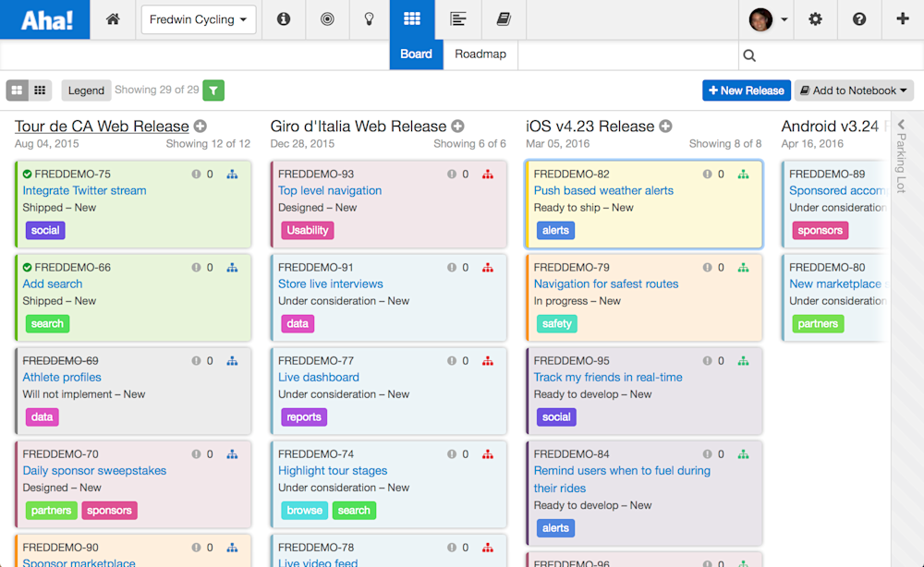Click the purple social tag on FREDDEMO-75
924x567 pixels.
point(45,230)
